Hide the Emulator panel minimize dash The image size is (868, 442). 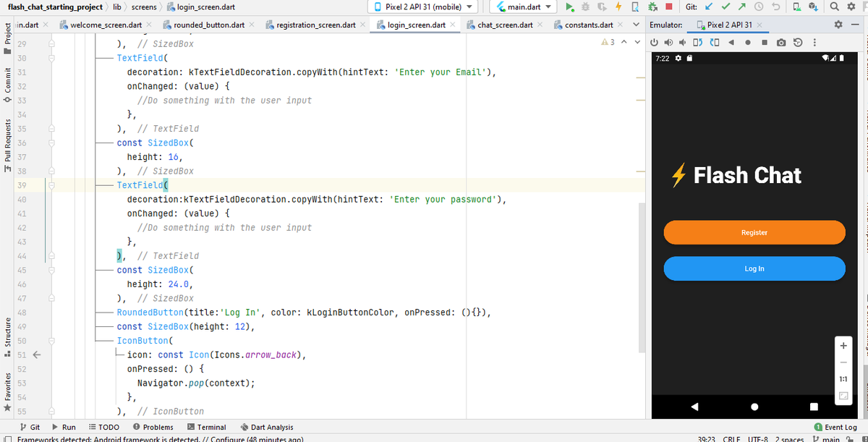click(854, 25)
